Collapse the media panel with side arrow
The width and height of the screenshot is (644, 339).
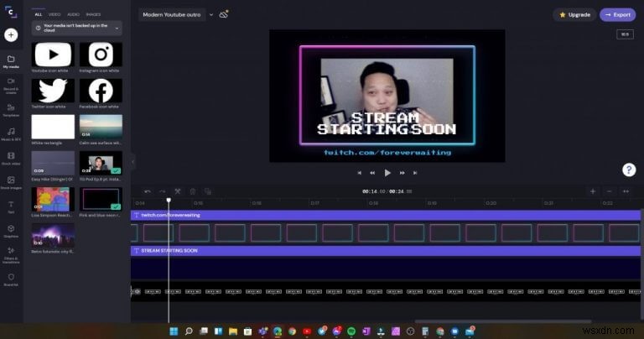[132, 162]
